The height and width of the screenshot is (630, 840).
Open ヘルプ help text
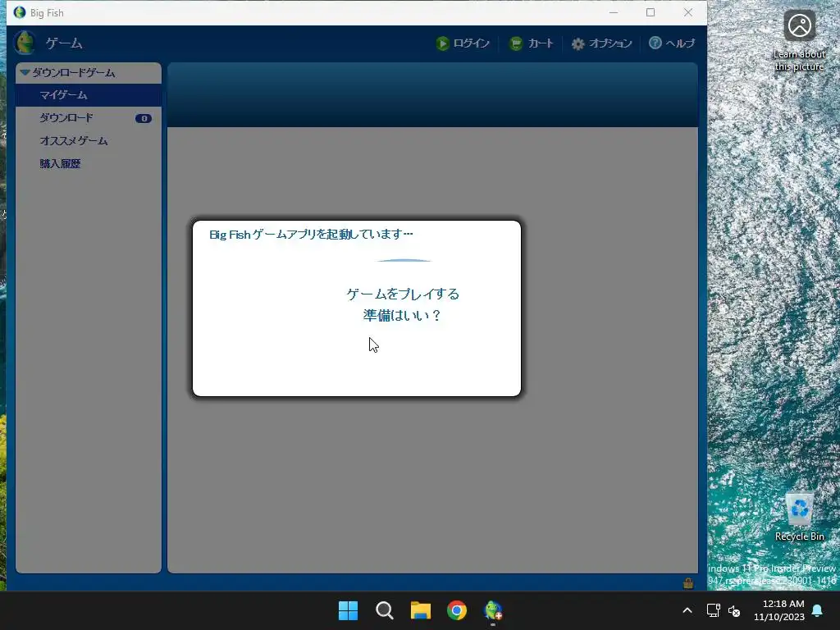680,43
